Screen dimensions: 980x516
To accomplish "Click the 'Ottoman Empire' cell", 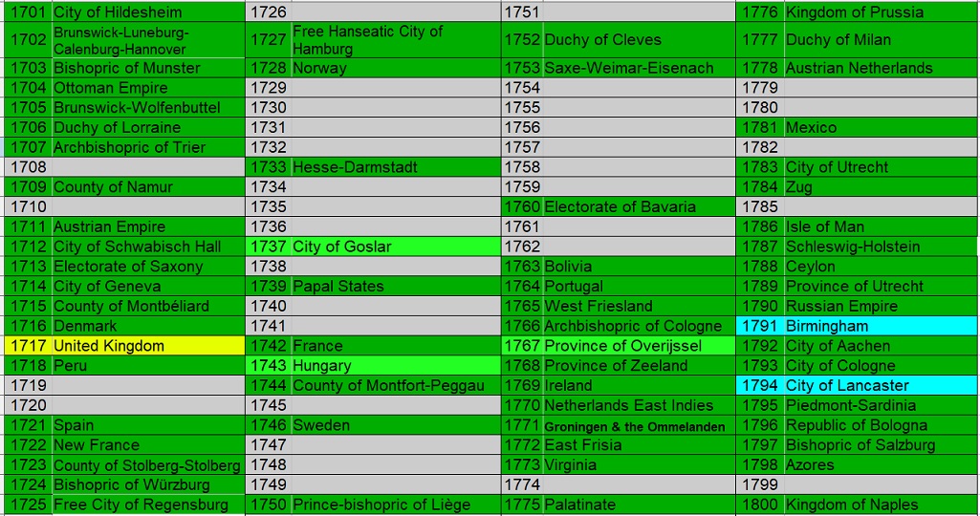I will click(148, 88).
